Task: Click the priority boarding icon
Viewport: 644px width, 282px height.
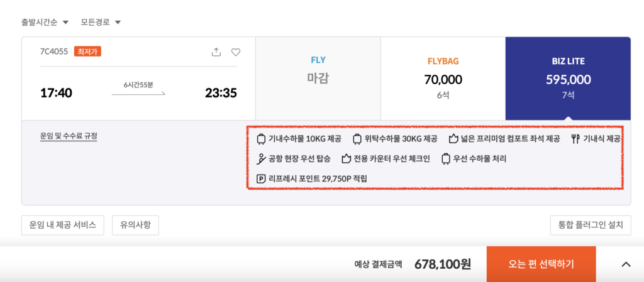Action: click(261, 159)
